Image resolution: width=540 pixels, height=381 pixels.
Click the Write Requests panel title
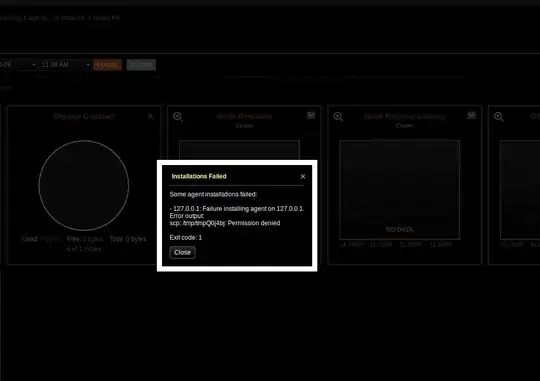(x=244, y=116)
